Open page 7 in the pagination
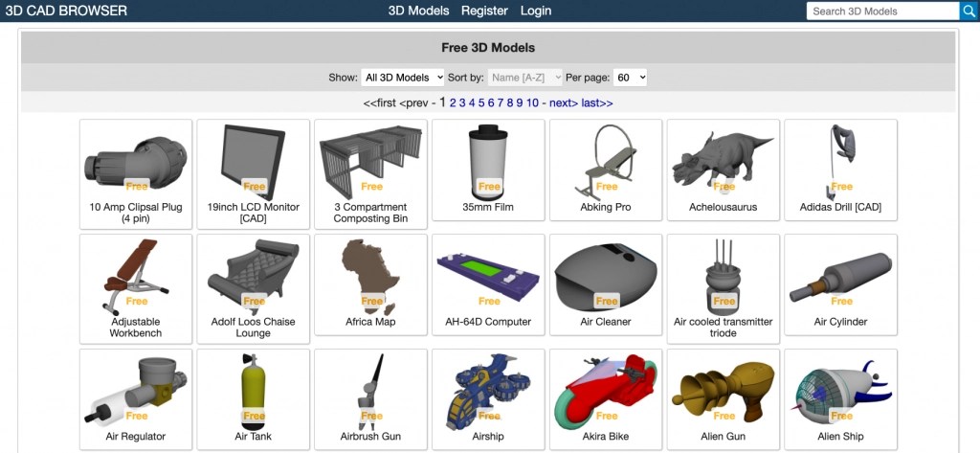 point(501,103)
